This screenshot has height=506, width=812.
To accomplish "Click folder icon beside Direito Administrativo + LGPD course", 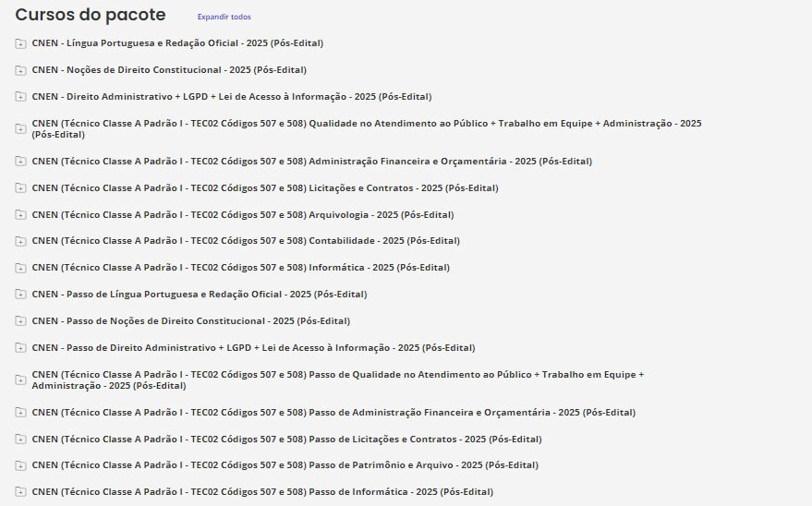I will pos(21,97).
